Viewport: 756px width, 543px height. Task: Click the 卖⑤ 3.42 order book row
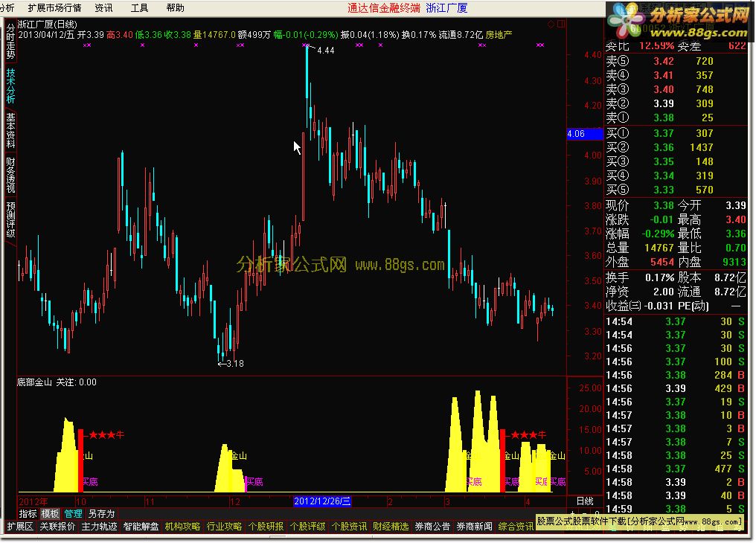click(676, 61)
